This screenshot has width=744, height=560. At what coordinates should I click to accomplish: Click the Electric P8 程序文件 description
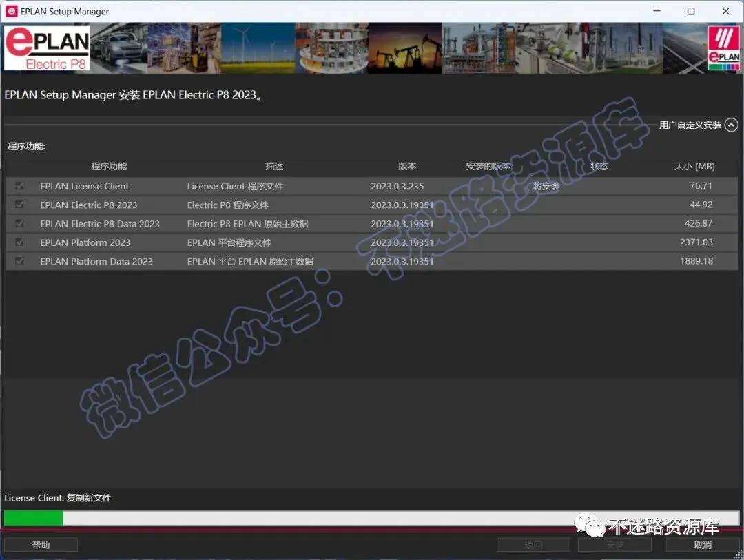click(228, 205)
